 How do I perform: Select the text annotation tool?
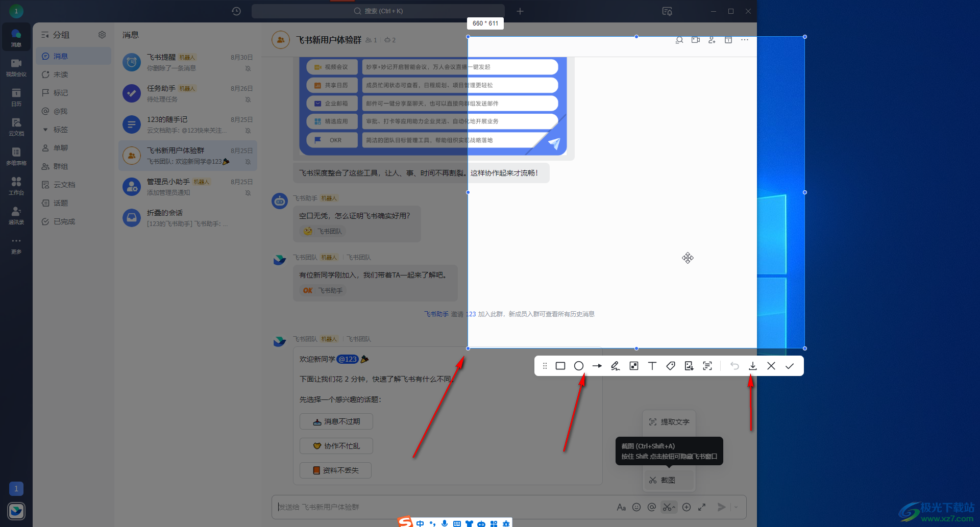tap(652, 366)
